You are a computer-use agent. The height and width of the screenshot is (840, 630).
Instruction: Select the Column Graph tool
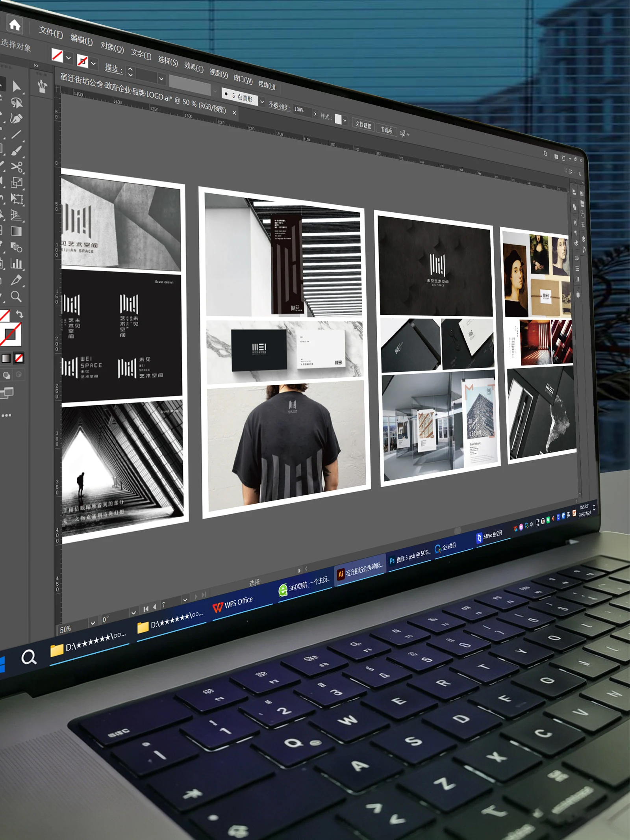click(17, 263)
